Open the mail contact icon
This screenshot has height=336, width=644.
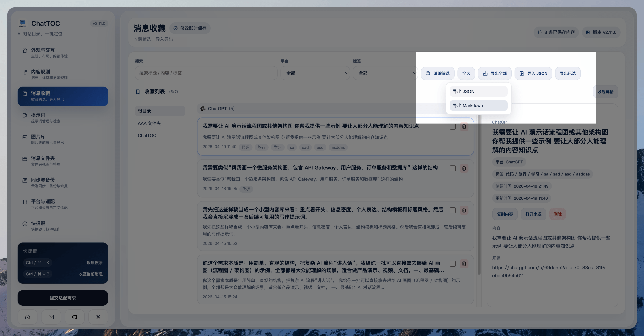coord(51,317)
